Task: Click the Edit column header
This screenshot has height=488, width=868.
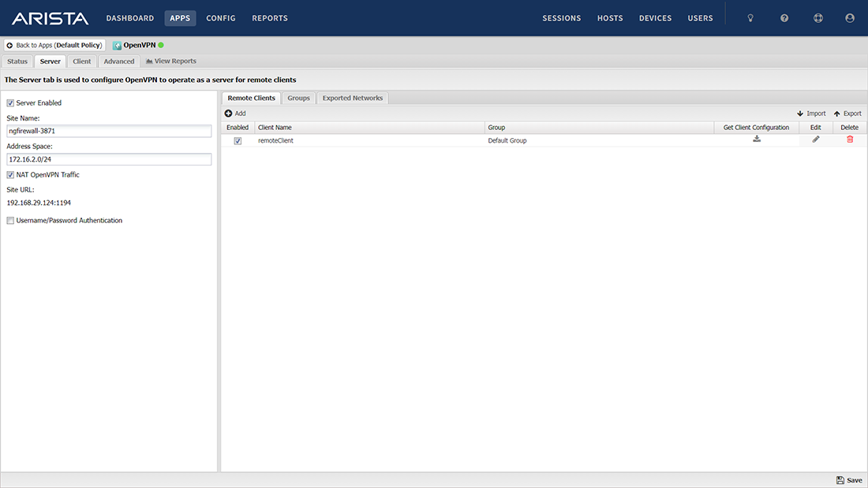Action: coord(815,128)
